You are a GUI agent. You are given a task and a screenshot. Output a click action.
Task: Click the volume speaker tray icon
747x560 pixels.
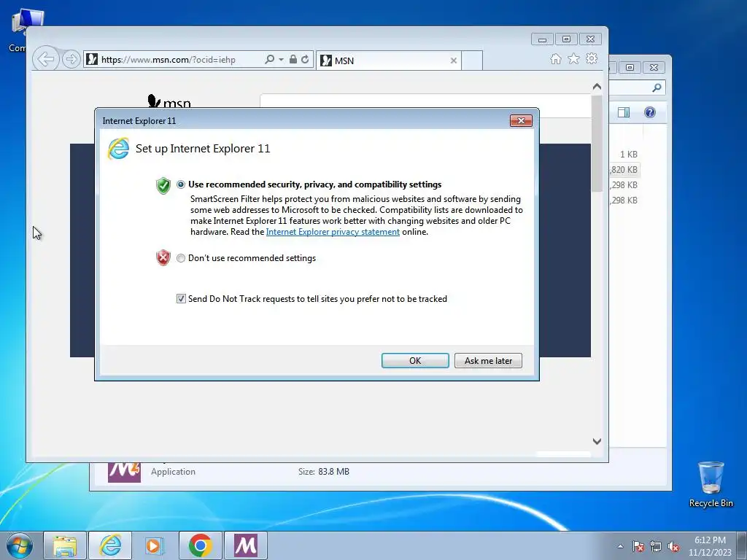673,546
